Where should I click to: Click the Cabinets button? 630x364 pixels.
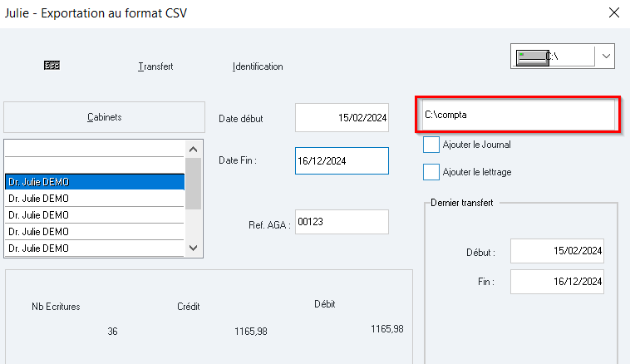(x=105, y=117)
